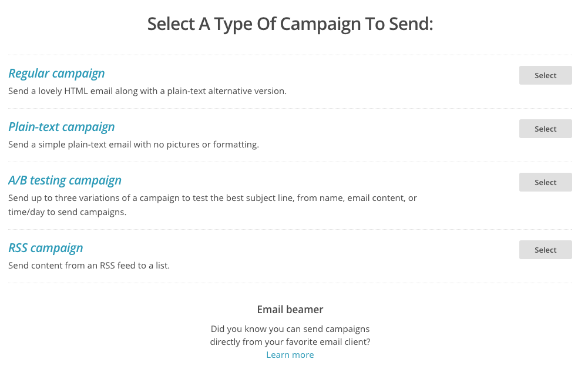
Task: Follow the Learn more link
Action: click(290, 355)
